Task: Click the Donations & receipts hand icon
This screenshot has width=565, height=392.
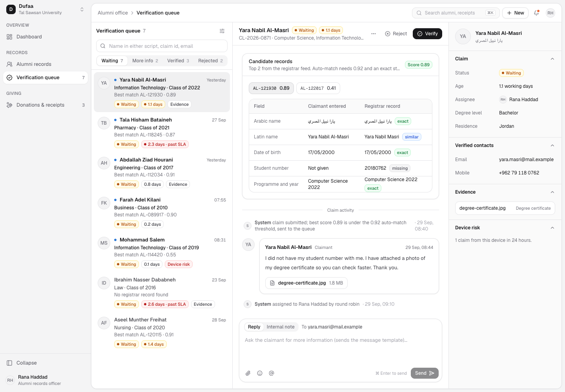Action: pos(9,105)
